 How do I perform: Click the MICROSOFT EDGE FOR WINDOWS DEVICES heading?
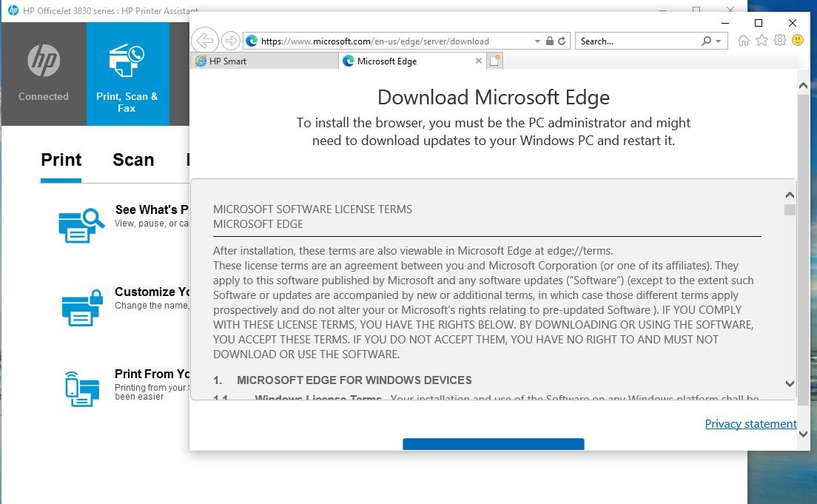(x=354, y=380)
